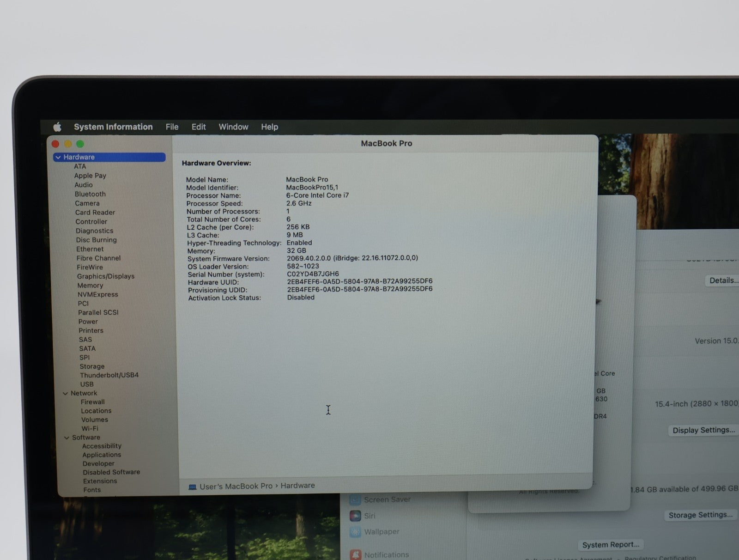This screenshot has height=560, width=739.
Task: Select Thunderbolt/USB4 in hardware list
Action: (x=109, y=375)
